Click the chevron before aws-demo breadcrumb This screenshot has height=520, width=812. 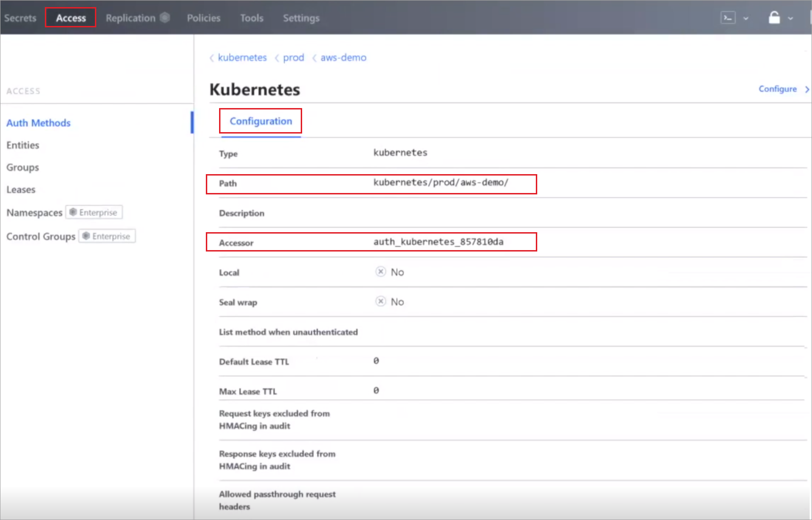coord(314,58)
